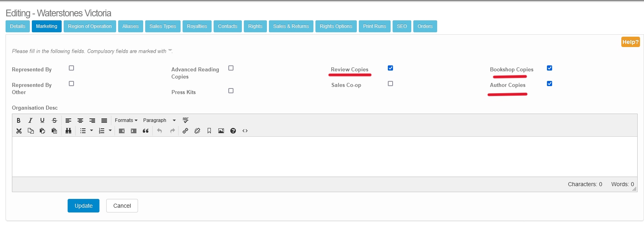Click the Update button
Viewport: 644px width, 232px height.
(84, 206)
